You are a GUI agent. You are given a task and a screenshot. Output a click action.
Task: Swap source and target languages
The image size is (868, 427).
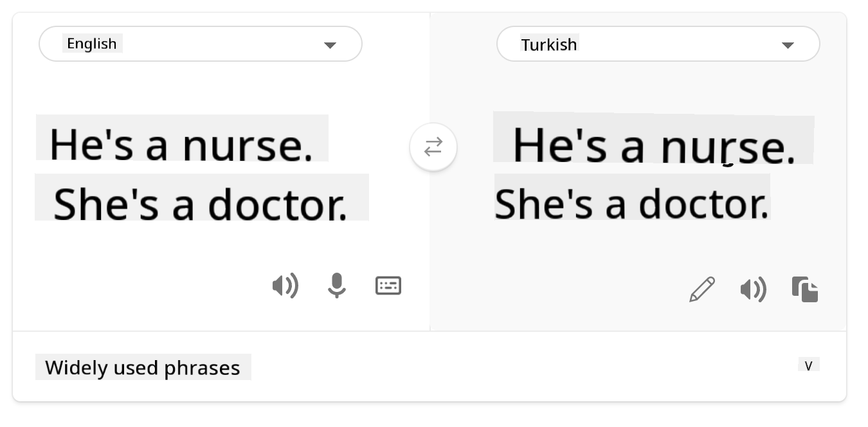(x=433, y=147)
